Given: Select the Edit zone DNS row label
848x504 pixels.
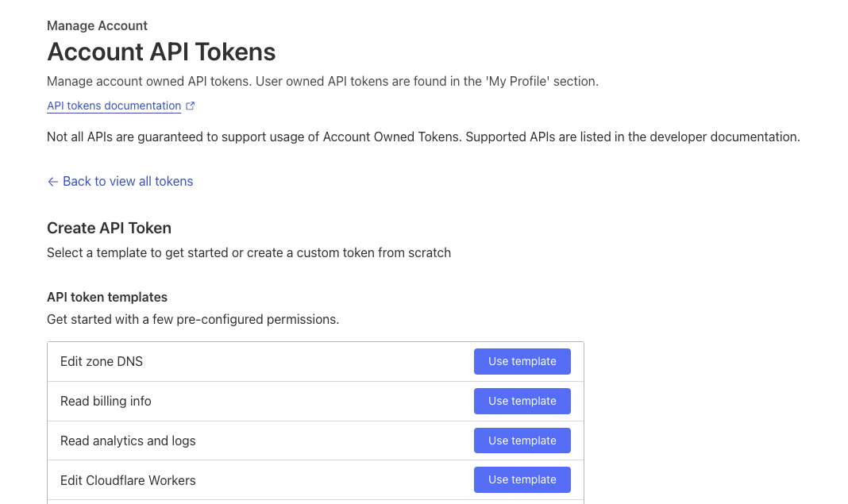Looking at the screenshot, I should tap(102, 361).
